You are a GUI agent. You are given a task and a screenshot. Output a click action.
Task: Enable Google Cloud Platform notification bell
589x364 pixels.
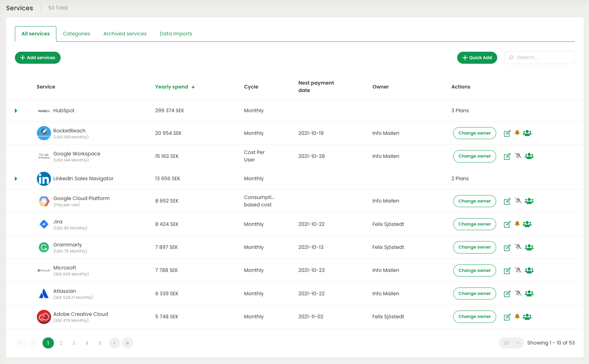click(x=518, y=201)
